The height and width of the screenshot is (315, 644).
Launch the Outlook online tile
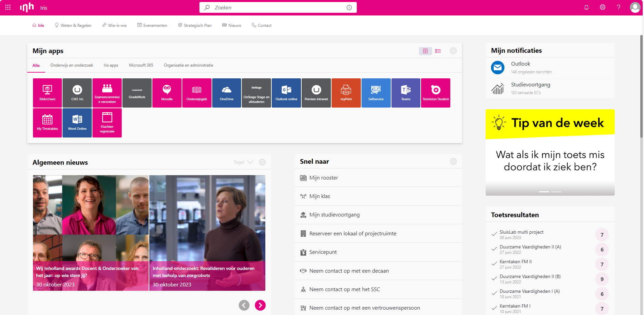point(287,93)
